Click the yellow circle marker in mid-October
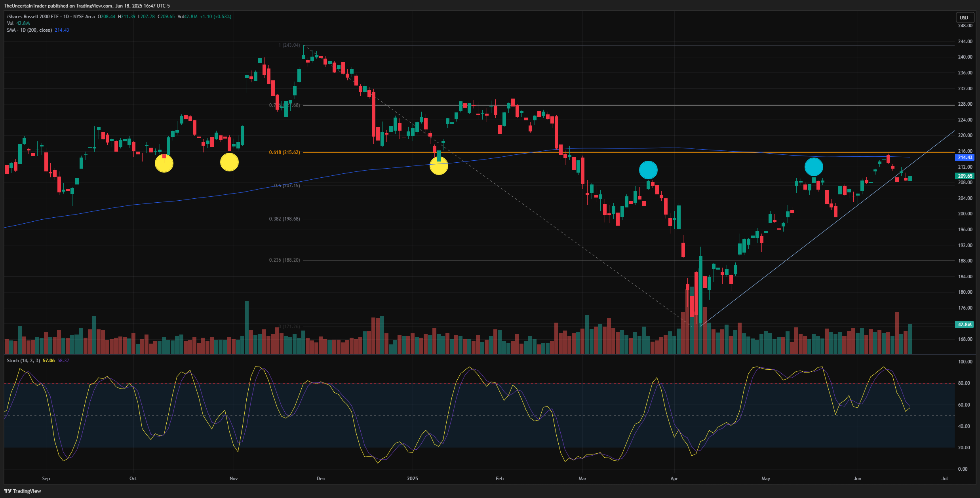 point(164,163)
